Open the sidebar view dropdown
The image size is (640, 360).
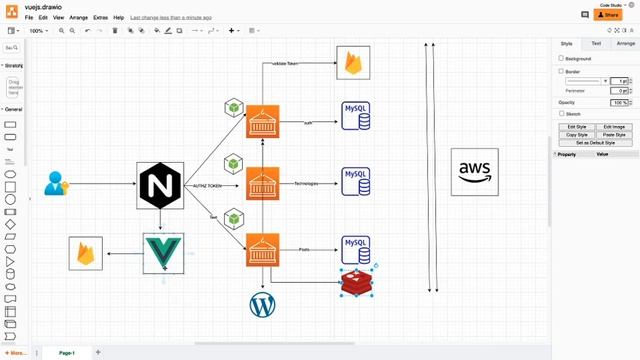click(13, 31)
